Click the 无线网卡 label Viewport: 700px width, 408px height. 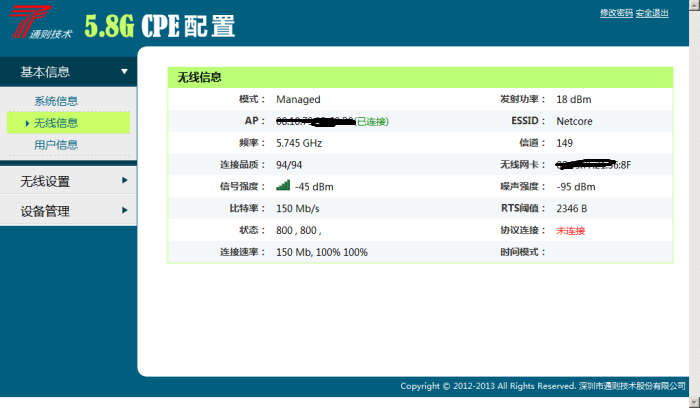[x=523, y=165]
